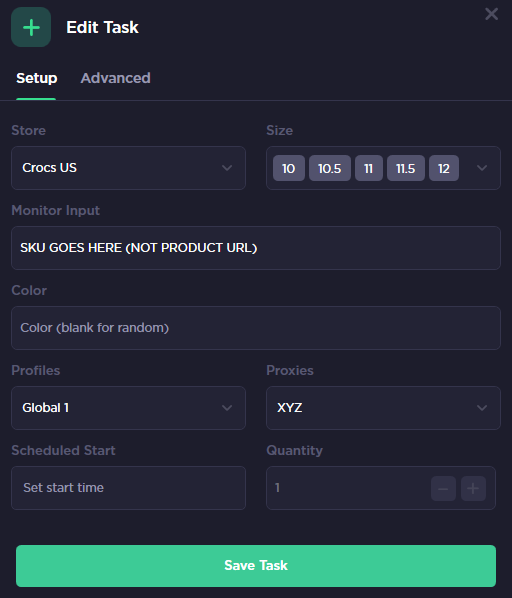Image resolution: width=512 pixels, height=598 pixels.
Task: Click the size 10.5 chip
Action: 329,168
